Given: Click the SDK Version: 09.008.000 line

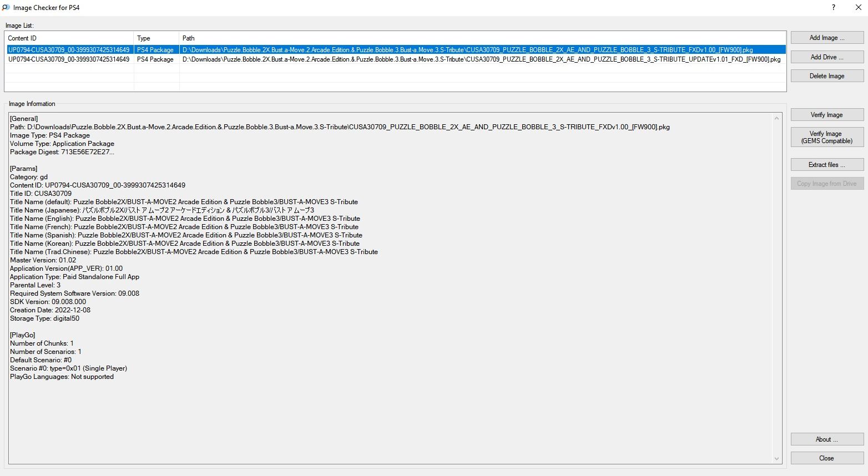Looking at the screenshot, I should pos(48,302).
